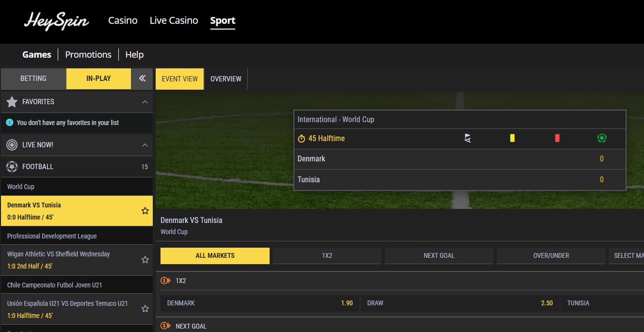Click the corner flag icon in scoreboard
644x332 pixels.
pos(467,139)
